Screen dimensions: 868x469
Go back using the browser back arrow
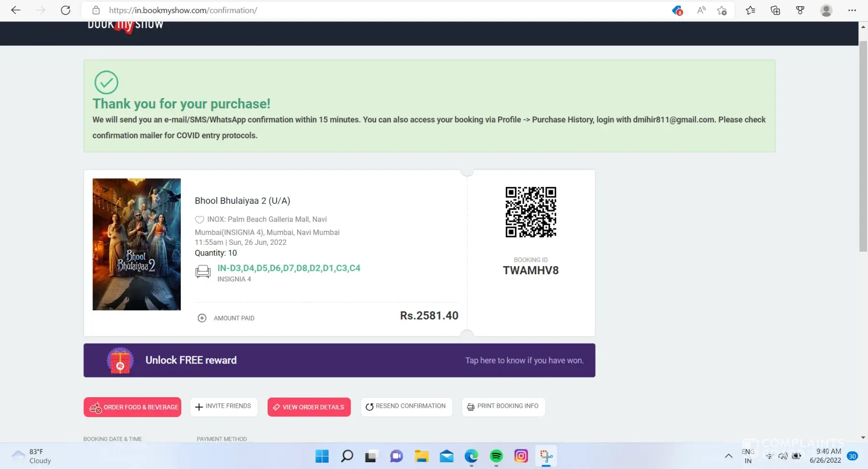click(16, 10)
